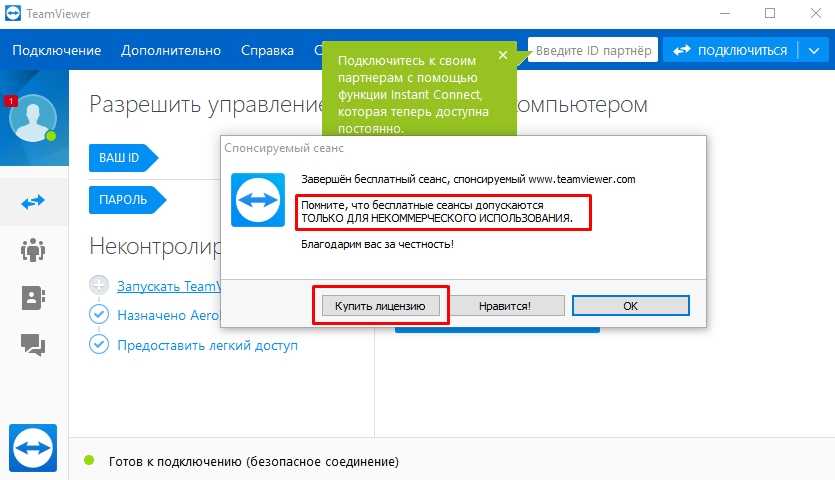Open the Дополнительно menu
835x480 pixels.
coord(171,50)
